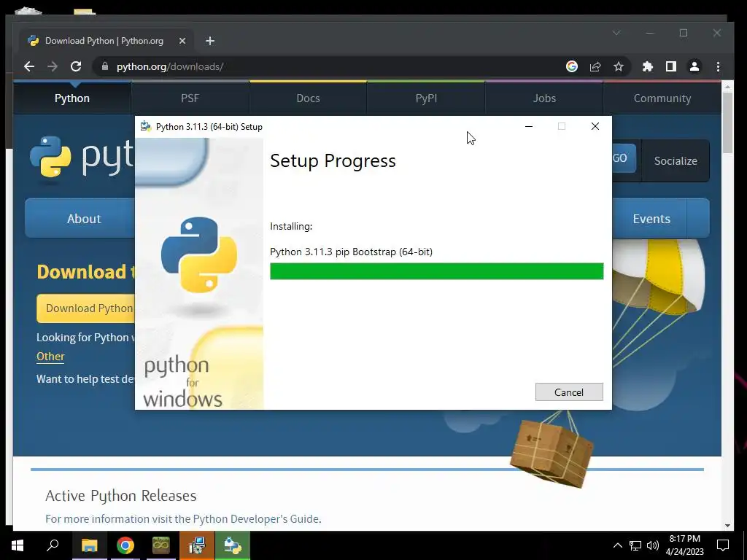Open the Python top navigation tab
Viewport: 747px width, 560px height.
(72, 98)
